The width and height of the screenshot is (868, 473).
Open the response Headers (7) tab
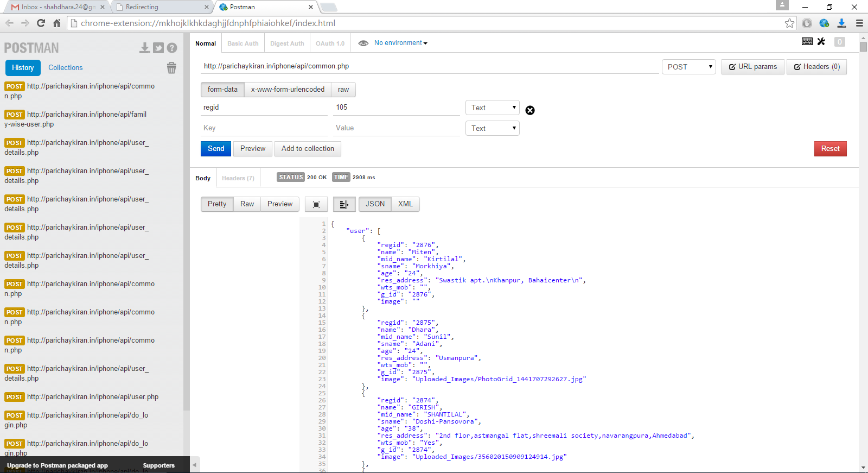coord(238,178)
